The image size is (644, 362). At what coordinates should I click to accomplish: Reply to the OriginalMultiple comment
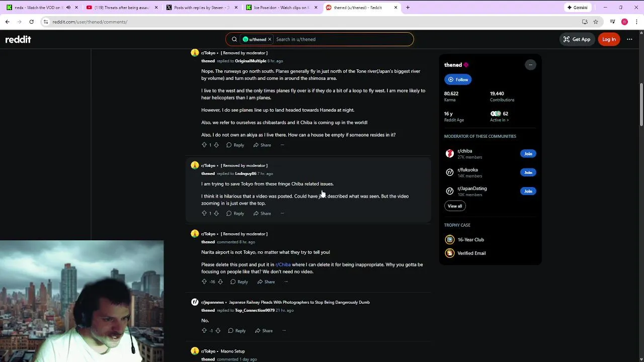pyautogui.click(x=235, y=145)
